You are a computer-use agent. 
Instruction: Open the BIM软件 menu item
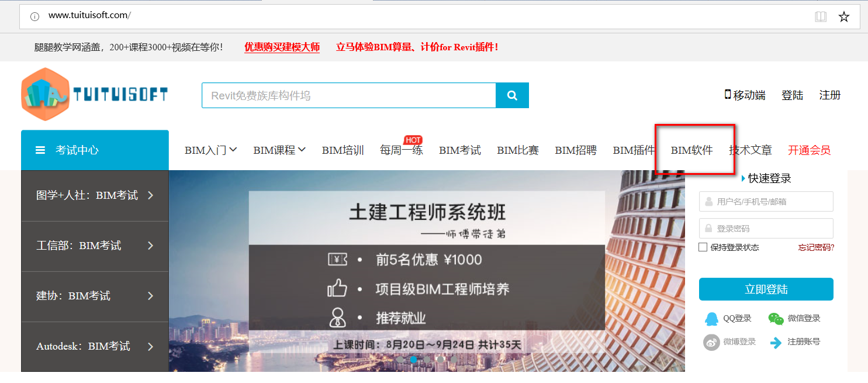coord(692,150)
